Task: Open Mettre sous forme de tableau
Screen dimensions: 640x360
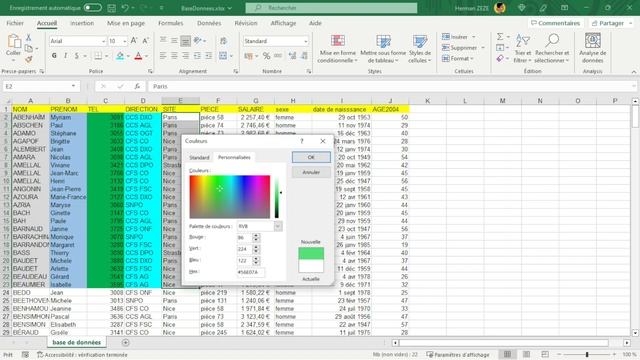Action: [x=383, y=49]
